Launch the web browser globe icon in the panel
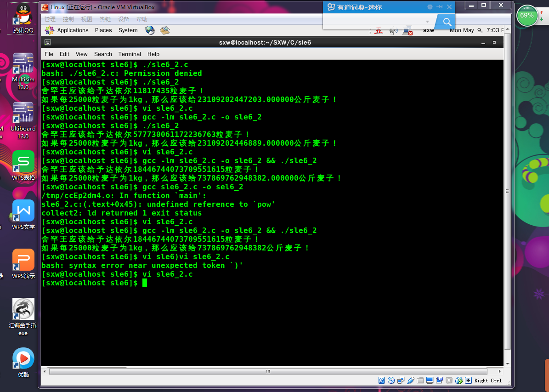 (x=150, y=30)
